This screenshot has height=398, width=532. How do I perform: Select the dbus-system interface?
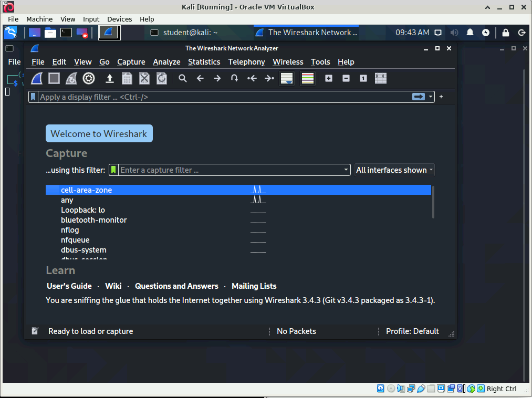pyautogui.click(x=238, y=250)
